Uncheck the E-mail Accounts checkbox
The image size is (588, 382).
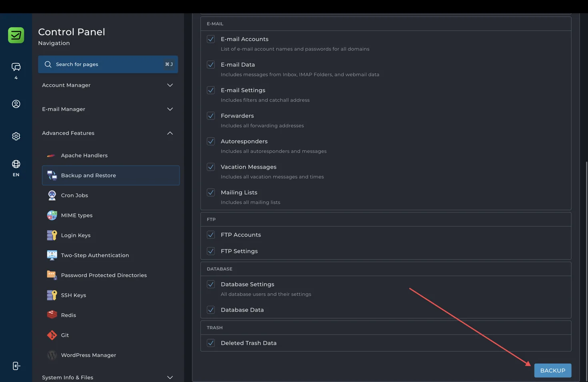coord(211,39)
